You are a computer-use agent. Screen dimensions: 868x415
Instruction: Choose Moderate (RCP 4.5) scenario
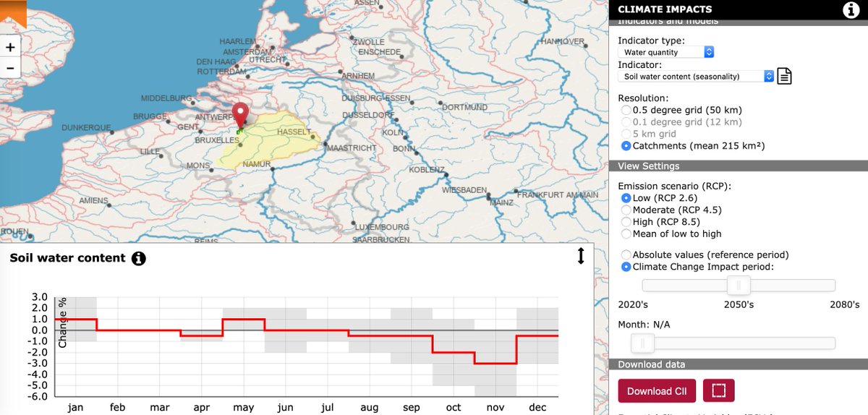point(626,210)
